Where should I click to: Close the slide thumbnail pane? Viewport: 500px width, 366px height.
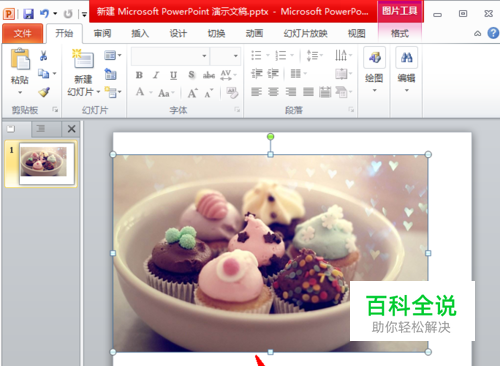click(71, 129)
